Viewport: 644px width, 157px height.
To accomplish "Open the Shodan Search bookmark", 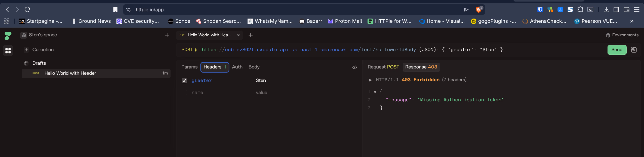I will pyautogui.click(x=218, y=21).
